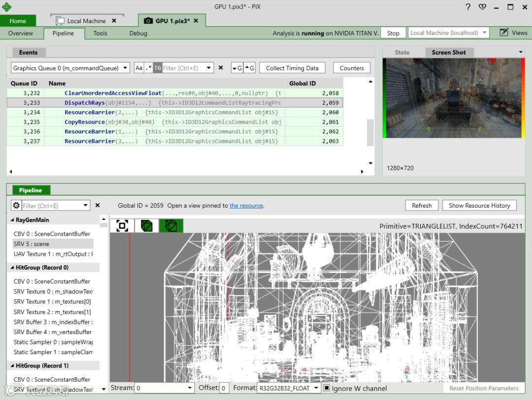This screenshot has width=532, height=400.
Task: Click the captured frame screenshot thumbnail
Action: [x=453, y=98]
